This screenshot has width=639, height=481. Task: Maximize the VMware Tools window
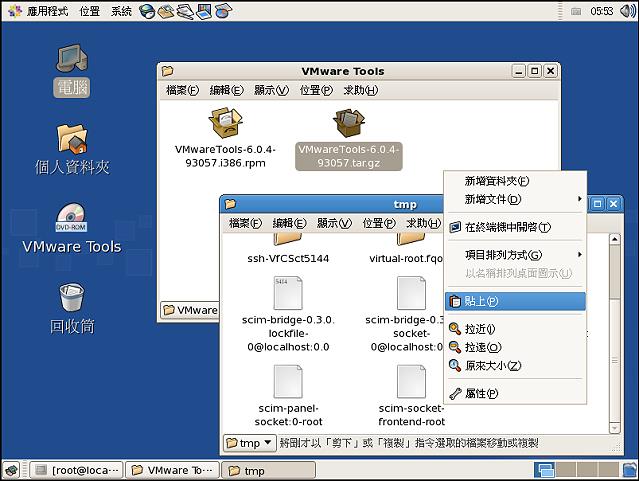535,71
